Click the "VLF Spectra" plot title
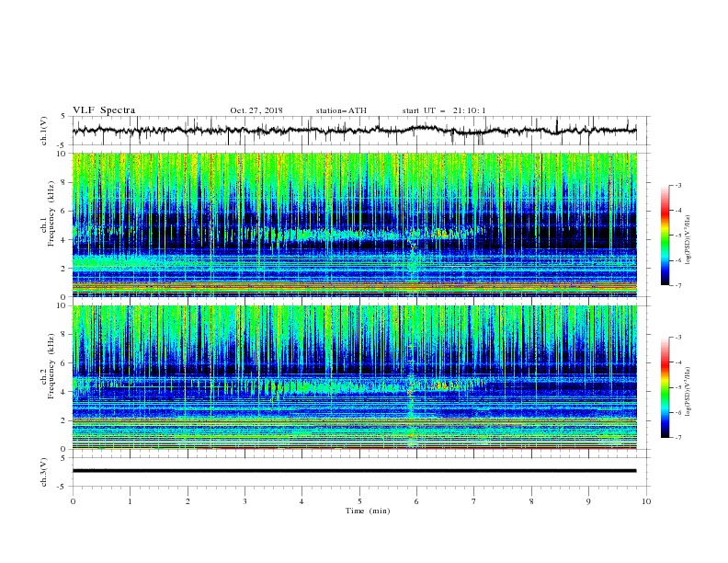Viewport: 728px width, 563px height. [104, 110]
